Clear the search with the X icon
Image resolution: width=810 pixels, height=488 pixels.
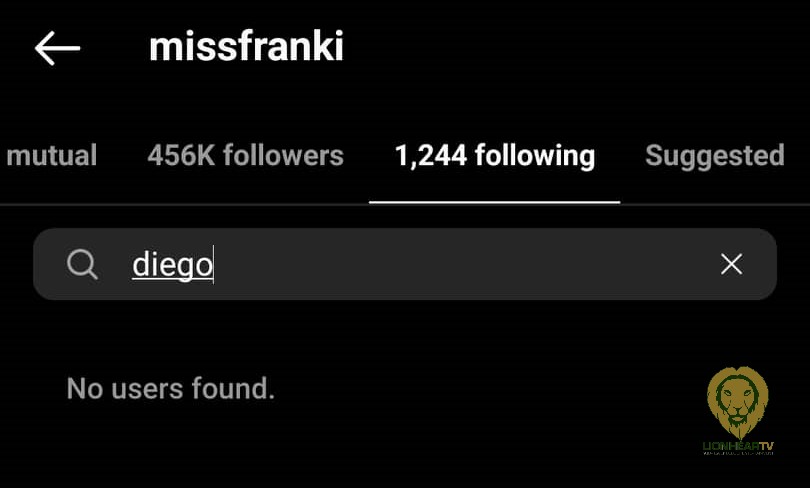click(x=731, y=264)
